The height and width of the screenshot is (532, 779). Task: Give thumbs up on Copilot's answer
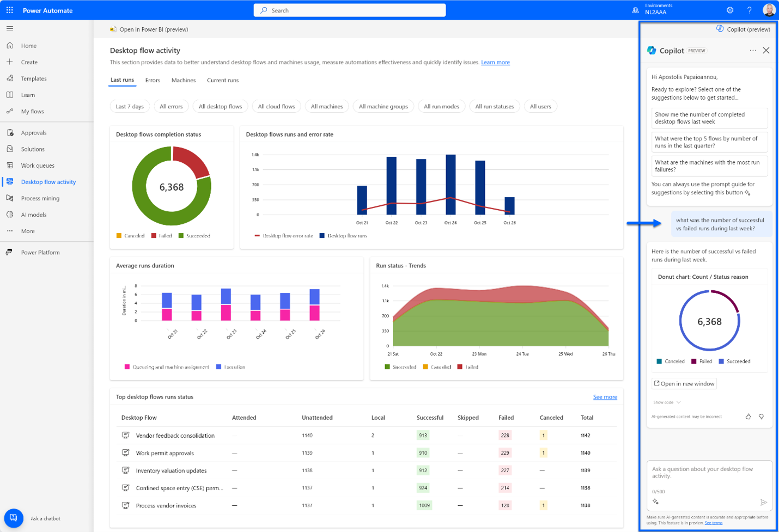point(749,415)
